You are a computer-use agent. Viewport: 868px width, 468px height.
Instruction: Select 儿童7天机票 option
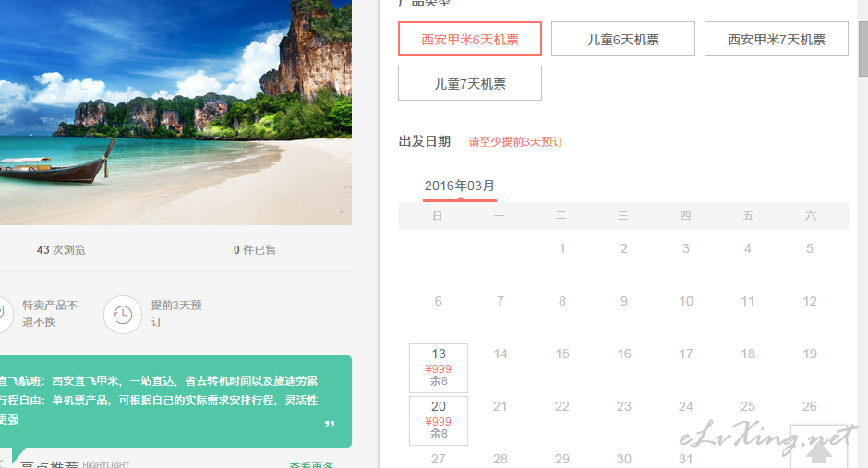(x=469, y=83)
